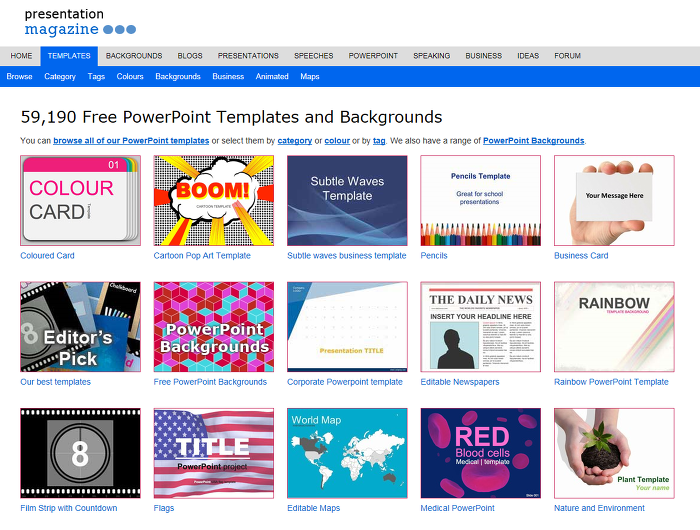700x530 pixels.
Task: Open Colours in the blue submenu
Action: [130, 76]
